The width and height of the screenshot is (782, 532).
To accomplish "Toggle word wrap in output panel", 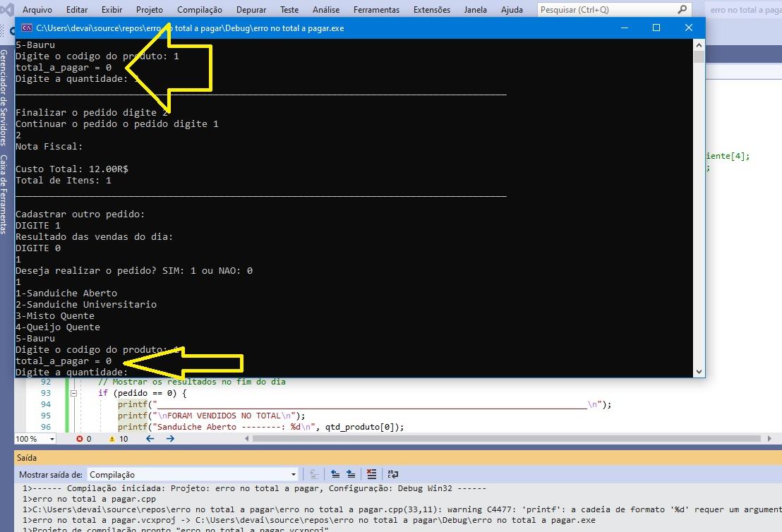I will point(393,474).
